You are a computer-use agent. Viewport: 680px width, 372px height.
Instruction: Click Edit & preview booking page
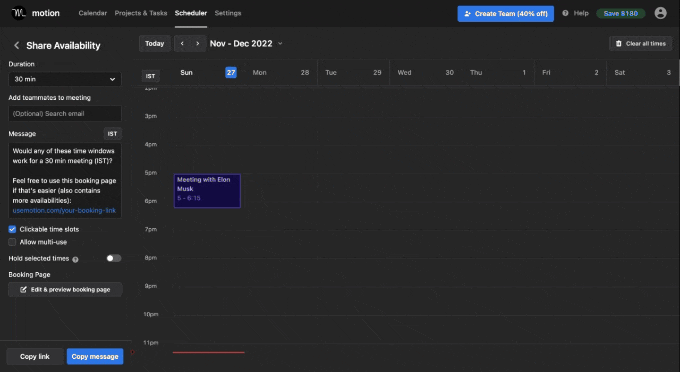pyautogui.click(x=65, y=289)
